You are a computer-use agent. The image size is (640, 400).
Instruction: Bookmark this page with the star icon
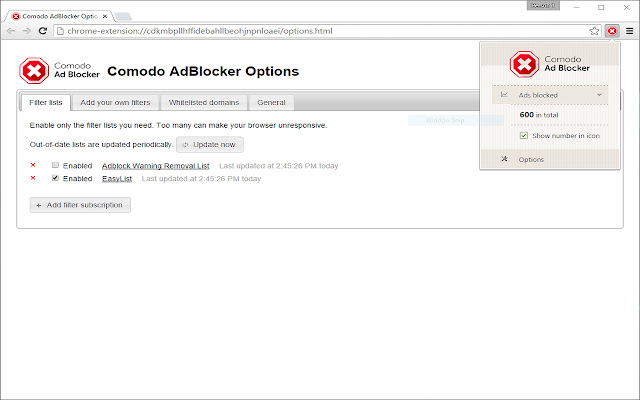pos(594,31)
